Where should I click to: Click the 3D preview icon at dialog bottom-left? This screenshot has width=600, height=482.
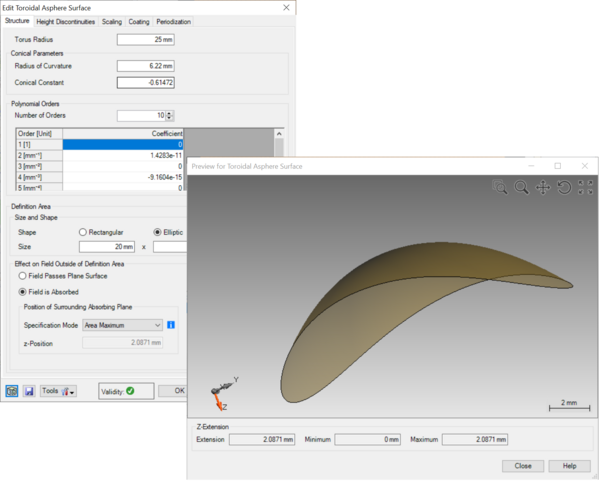(x=12, y=390)
